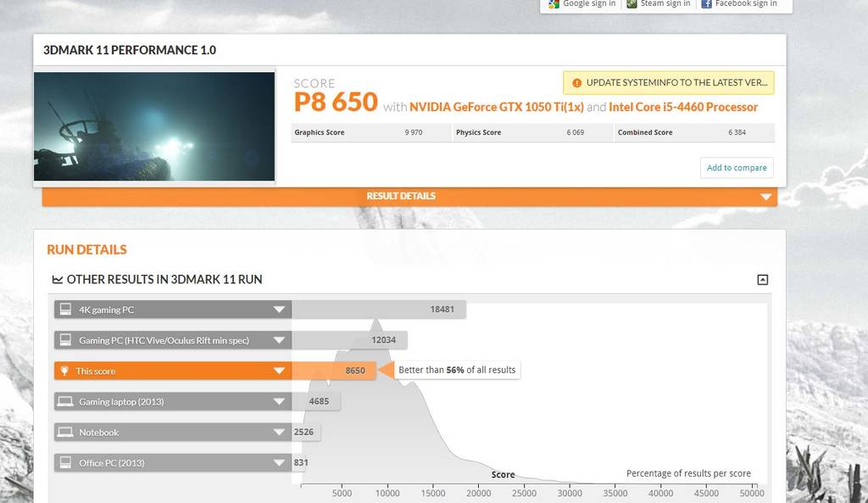Click the benchmark scene thumbnail image
868x503 pixels.
click(154, 126)
